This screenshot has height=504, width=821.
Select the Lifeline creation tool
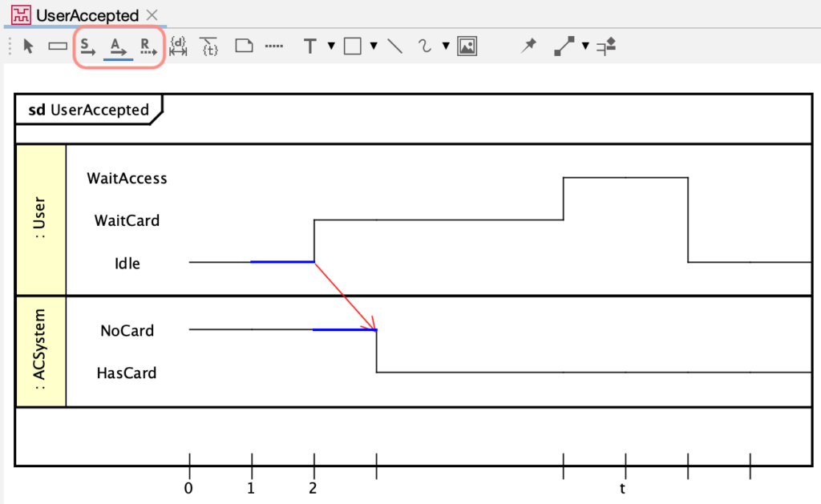coord(57,46)
